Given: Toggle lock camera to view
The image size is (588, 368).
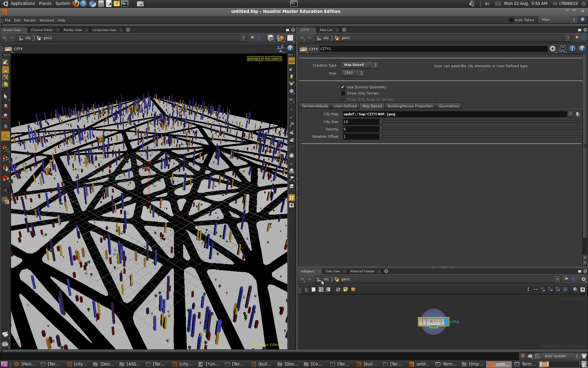Looking at the screenshot, I should [x=292, y=69].
